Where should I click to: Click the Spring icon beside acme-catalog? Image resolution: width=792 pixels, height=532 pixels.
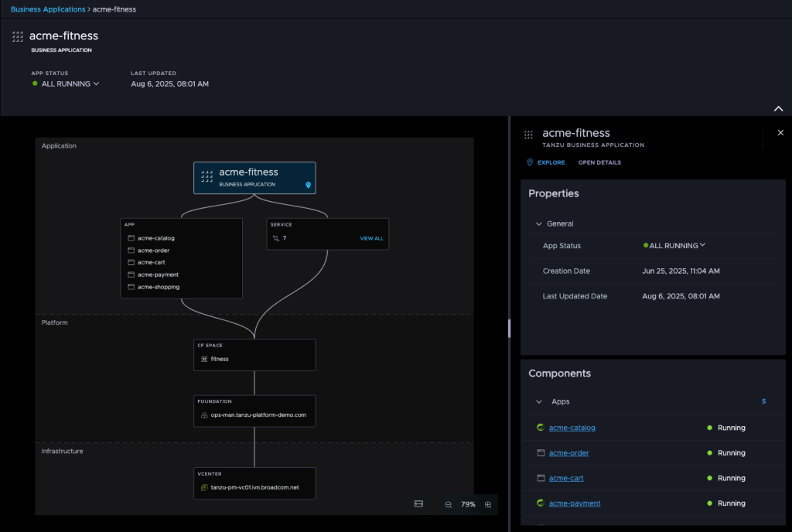(x=541, y=428)
